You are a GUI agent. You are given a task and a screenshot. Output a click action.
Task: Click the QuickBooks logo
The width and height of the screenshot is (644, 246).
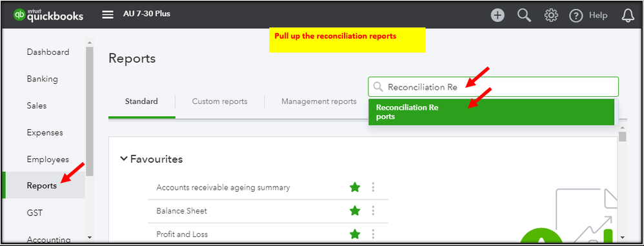[x=48, y=15]
